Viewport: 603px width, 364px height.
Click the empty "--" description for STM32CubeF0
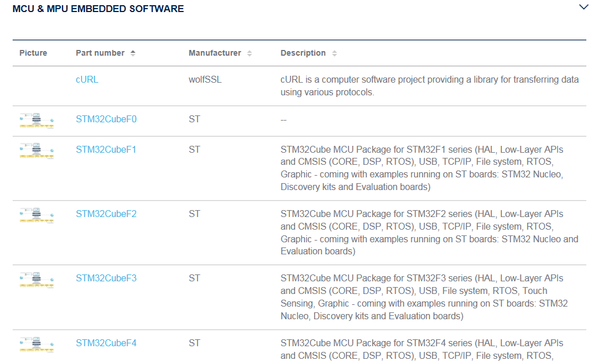(284, 120)
